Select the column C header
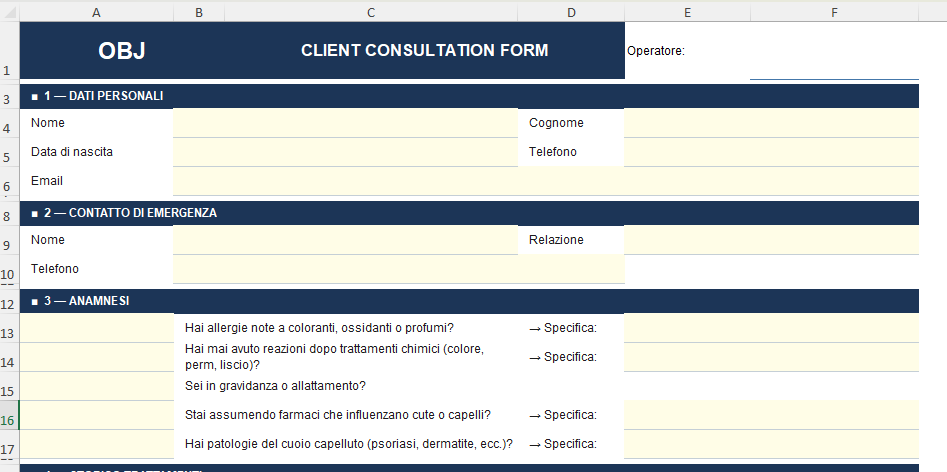The image size is (947, 472). pyautogui.click(x=371, y=12)
